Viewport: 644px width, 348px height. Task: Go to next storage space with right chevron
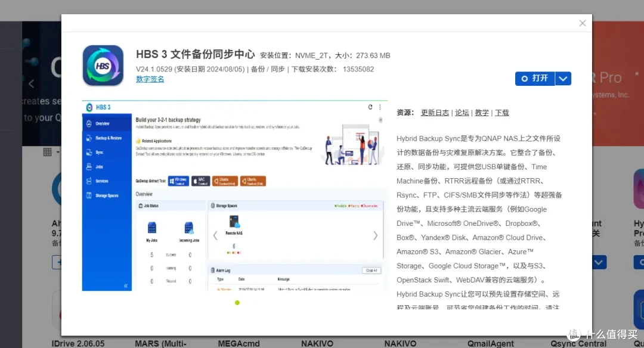point(375,235)
